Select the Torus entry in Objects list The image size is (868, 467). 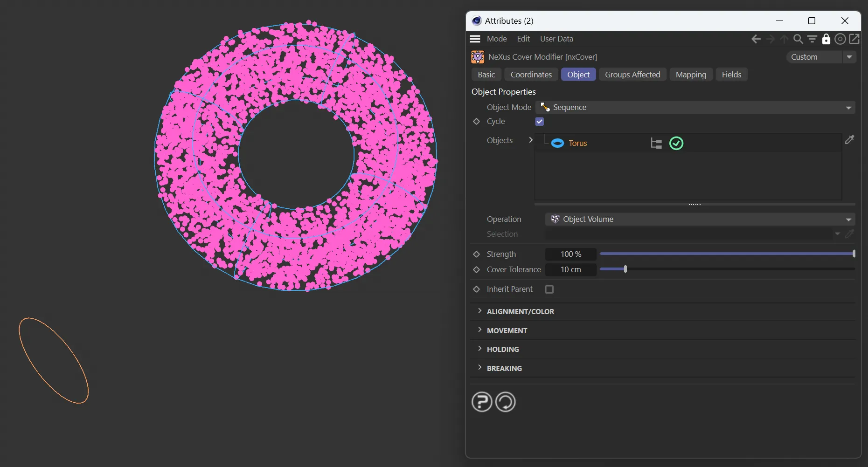(x=577, y=144)
